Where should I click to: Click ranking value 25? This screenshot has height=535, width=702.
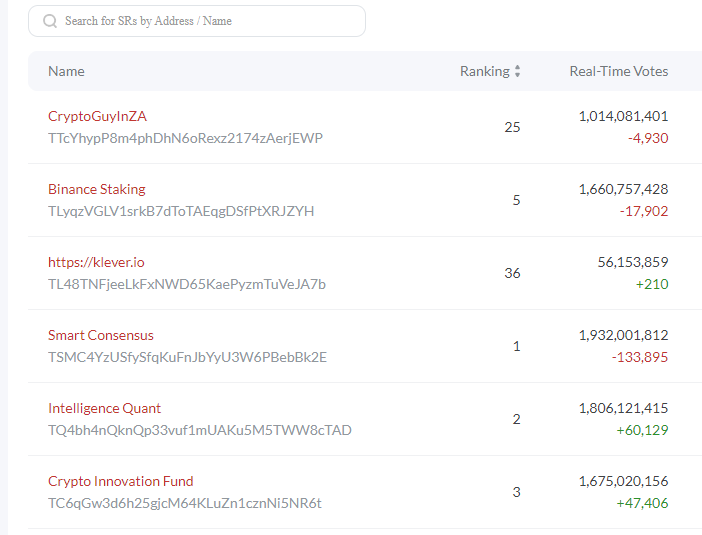pos(512,127)
